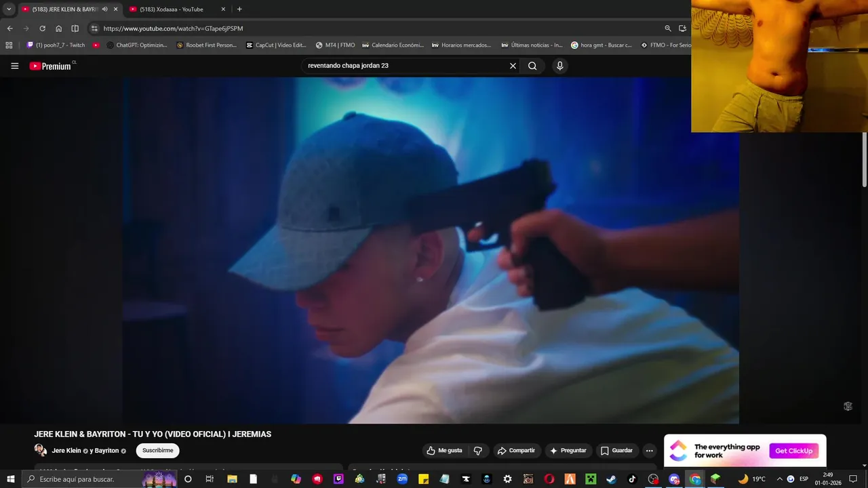Open Opera browser from the taskbar
868x488 pixels.
[x=549, y=479]
